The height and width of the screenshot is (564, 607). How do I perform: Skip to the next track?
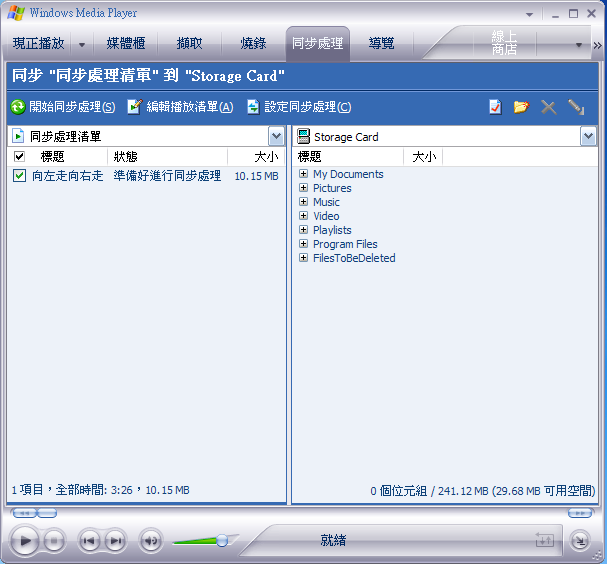pos(115,540)
